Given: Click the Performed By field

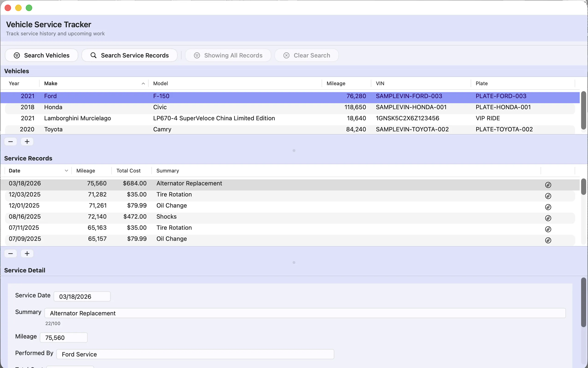Looking at the screenshot, I should 195,354.
